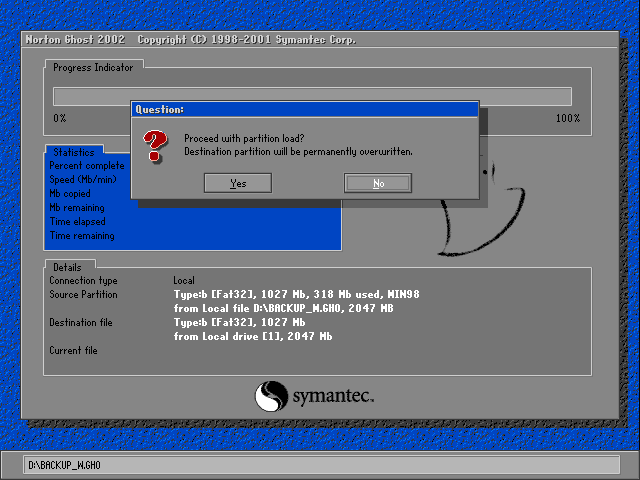Screen dimensions: 640x480
Task: Select the Statistics panel tab
Action: (x=74, y=152)
